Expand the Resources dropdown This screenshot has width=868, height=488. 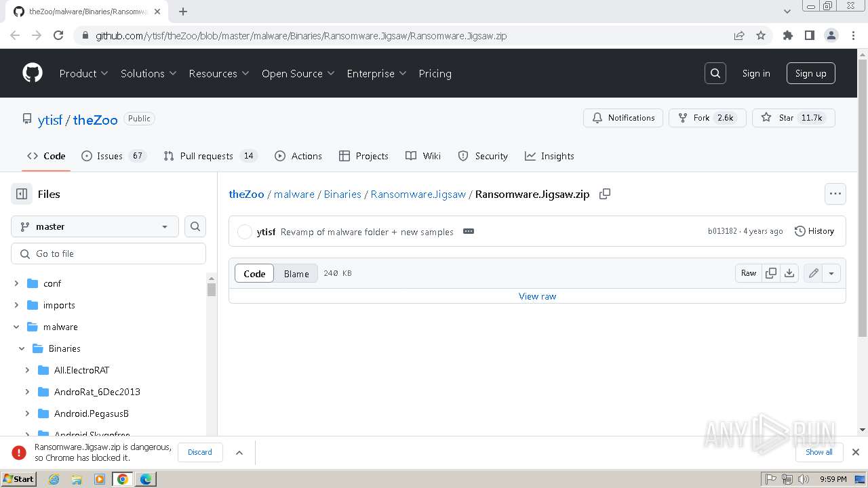click(x=219, y=73)
